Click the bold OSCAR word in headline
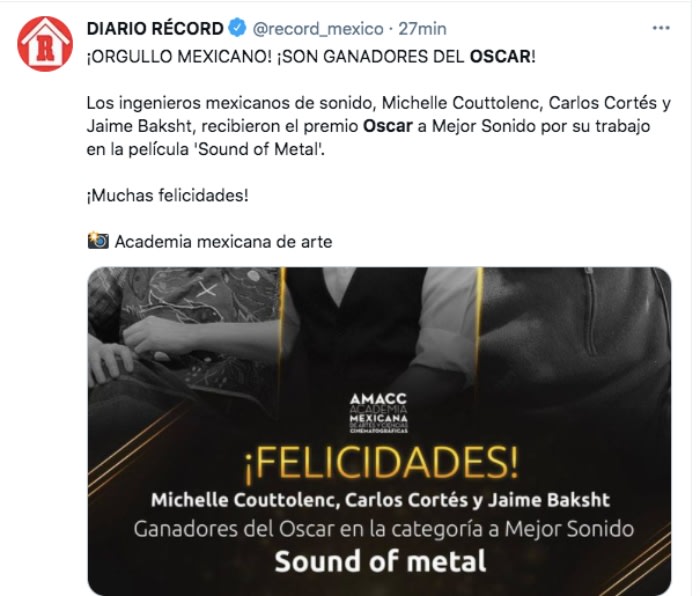Viewport: 700px width, 596px height. coord(500,57)
